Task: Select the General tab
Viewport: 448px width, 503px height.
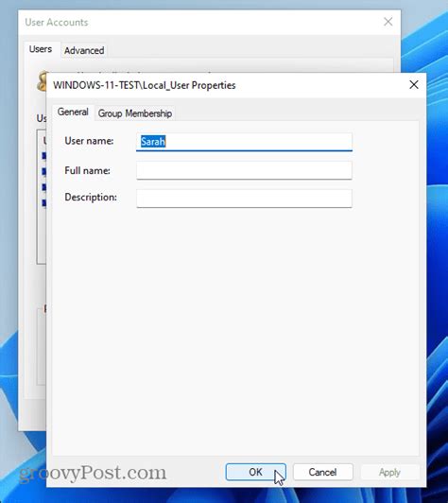Action: (x=73, y=112)
